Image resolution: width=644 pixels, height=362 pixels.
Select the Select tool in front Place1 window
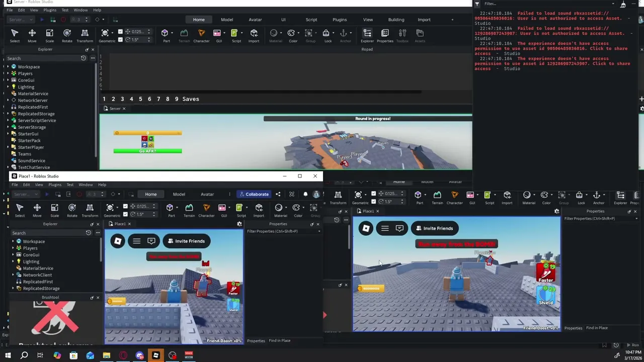pyautogui.click(x=20, y=210)
